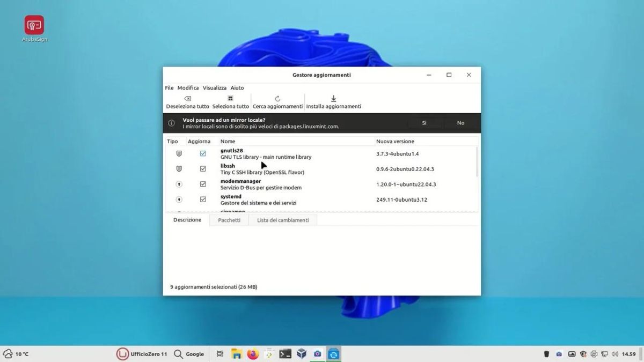Click the camera icon in system tray
The width and height of the screenshot is (644, 362).
(x=559, y=354)
